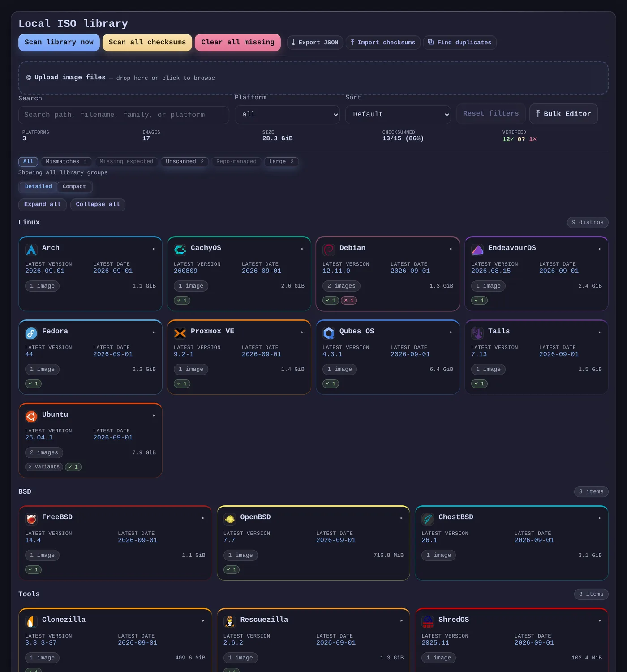Screen dimensions: 627x672
Task: Click Import checksums
Action: (x=383, y=43)
